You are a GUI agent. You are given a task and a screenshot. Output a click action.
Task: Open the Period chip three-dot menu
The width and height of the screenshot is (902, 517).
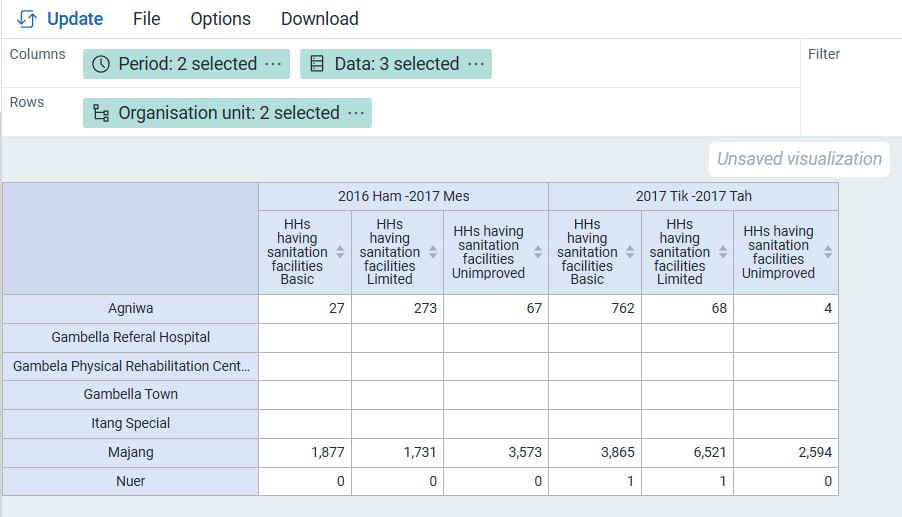(x=273, y=64)
